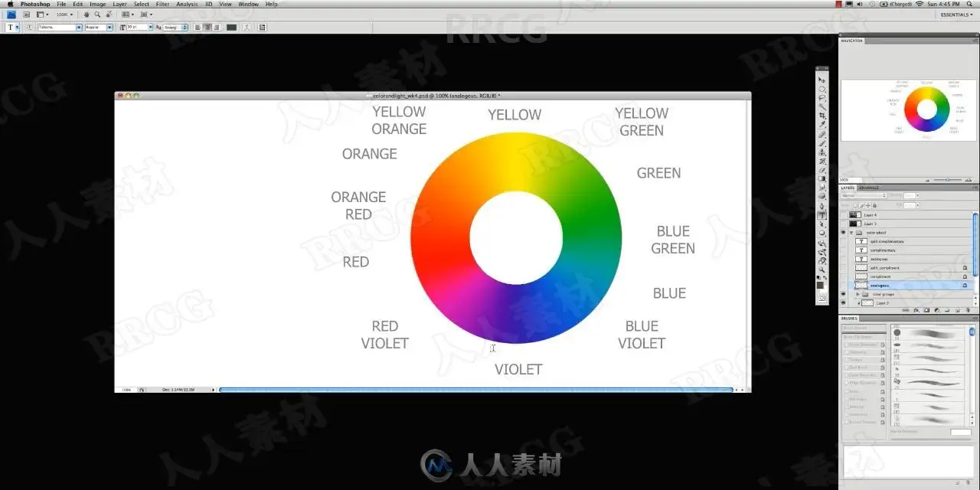Image resolution: width=980 pixels, height=490 pixels.
Task: Click the Create Warped Text icon
Action: tap(247, 28)
